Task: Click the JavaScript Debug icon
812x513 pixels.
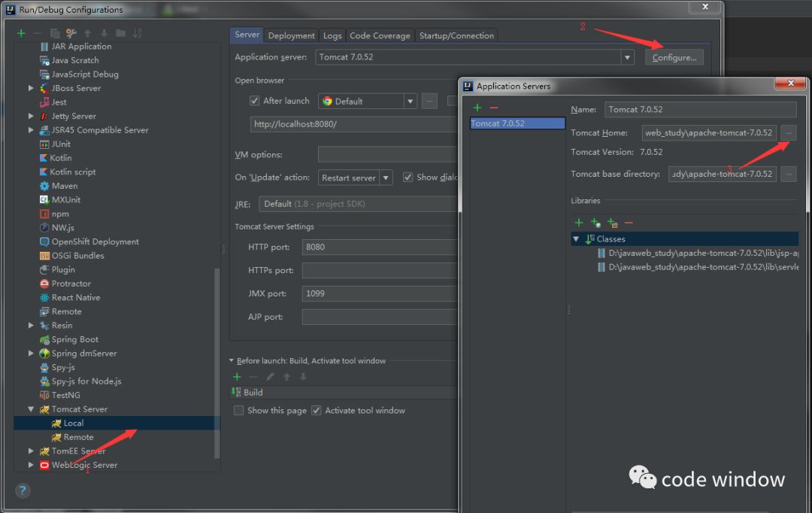Action: [x=44, y=74]
